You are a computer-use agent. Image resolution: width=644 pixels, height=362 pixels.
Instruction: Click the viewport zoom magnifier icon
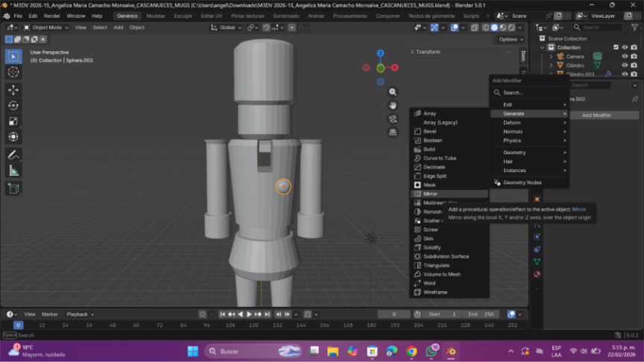coord(393,92)
